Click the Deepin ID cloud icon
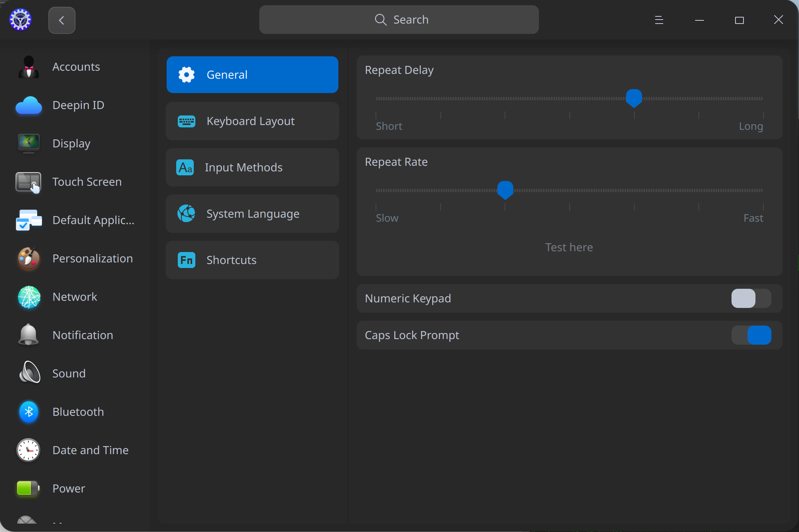This screenshot has width=799, height=532. coord(28,105)
